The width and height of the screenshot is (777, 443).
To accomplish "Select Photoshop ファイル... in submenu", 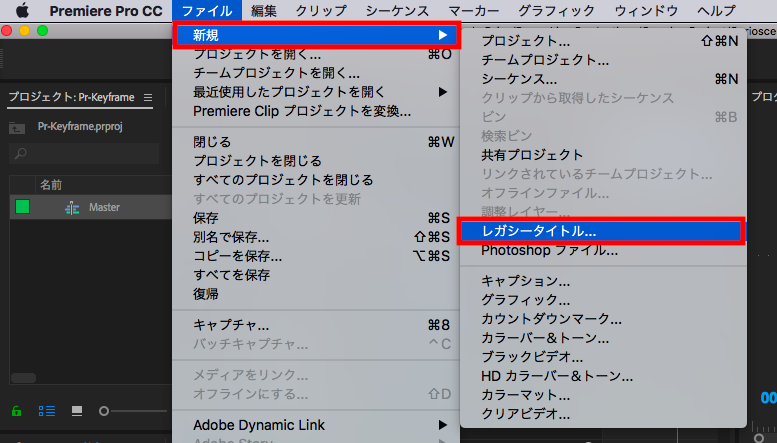I will [604, 251].
